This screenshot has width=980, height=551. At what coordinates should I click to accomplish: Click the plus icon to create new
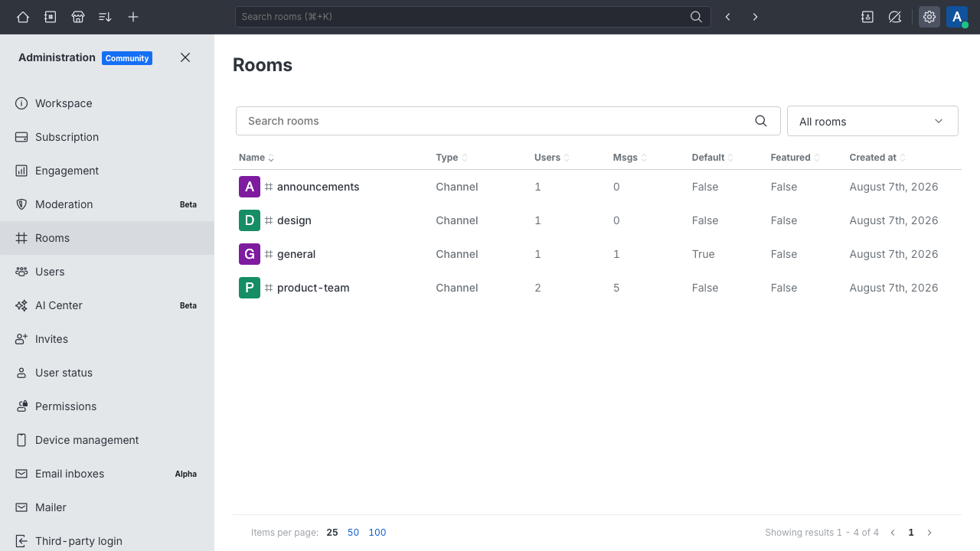click(x=133, y=17)
